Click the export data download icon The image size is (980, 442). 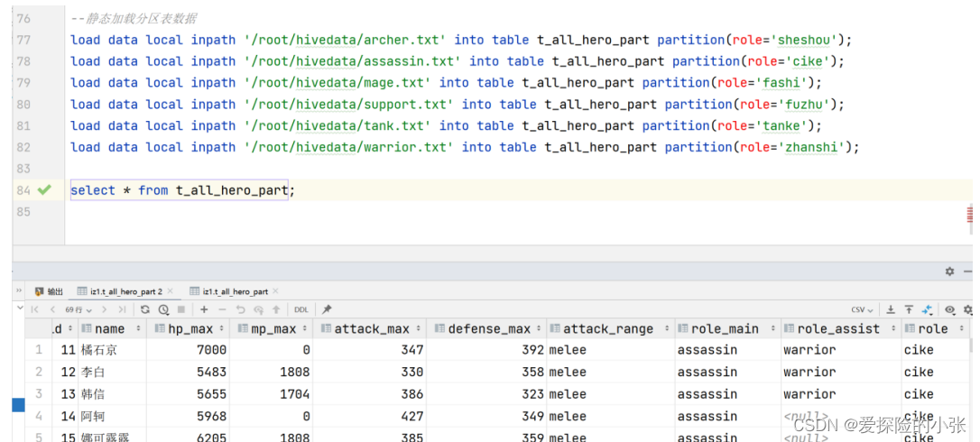(892, 309)
